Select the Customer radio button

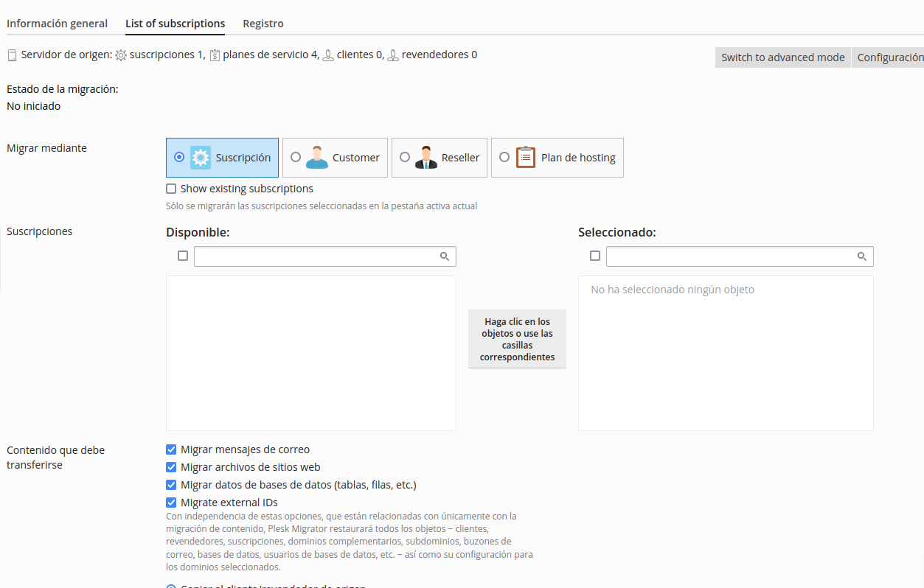tap(296, 157)
